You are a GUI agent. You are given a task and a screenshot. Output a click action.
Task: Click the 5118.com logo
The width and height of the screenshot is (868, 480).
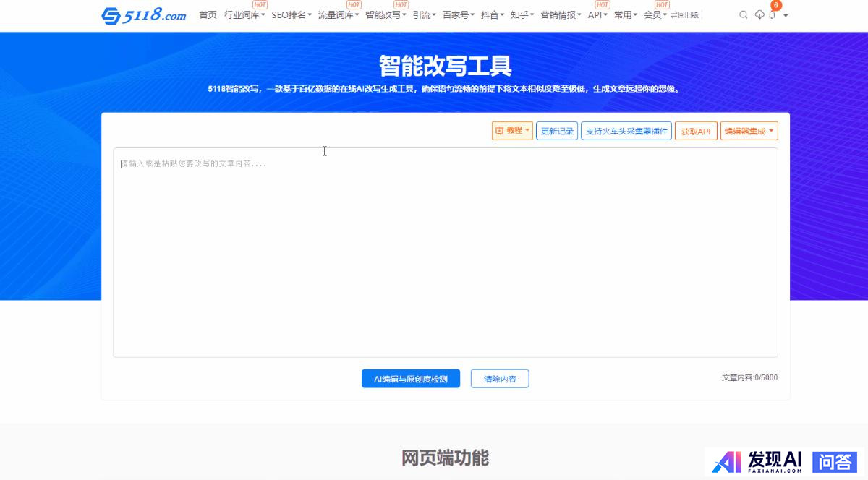[x=143, y=15]
